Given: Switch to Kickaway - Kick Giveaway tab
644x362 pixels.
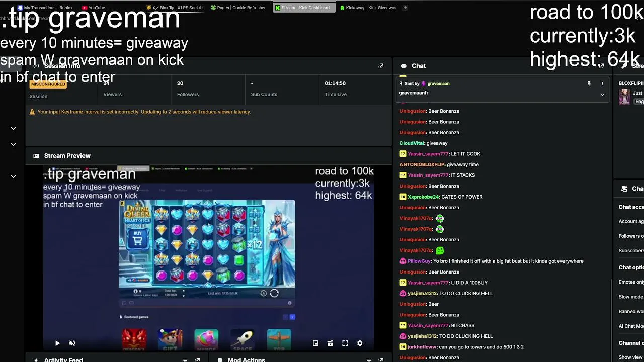Looking at the screenshot, I should (x=368, y=8).
